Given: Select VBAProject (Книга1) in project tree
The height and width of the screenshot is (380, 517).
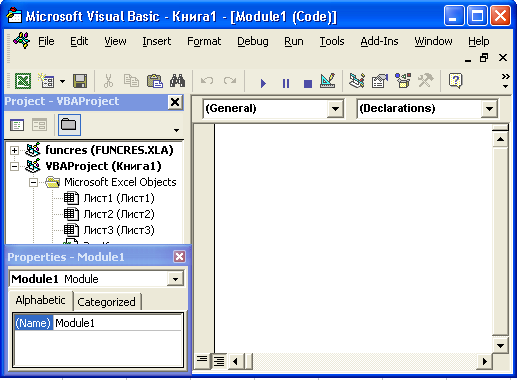Looking at the screenshot, I should click(x=103, y=166).
